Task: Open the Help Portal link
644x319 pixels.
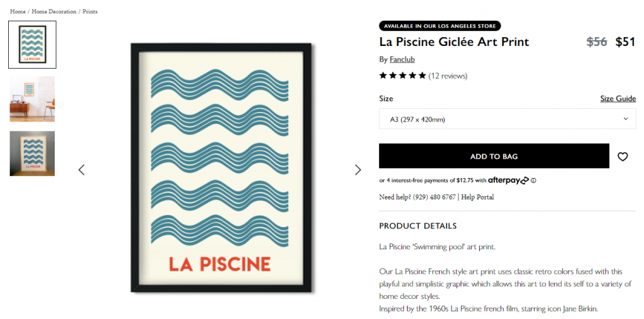Action: point(477,197)
